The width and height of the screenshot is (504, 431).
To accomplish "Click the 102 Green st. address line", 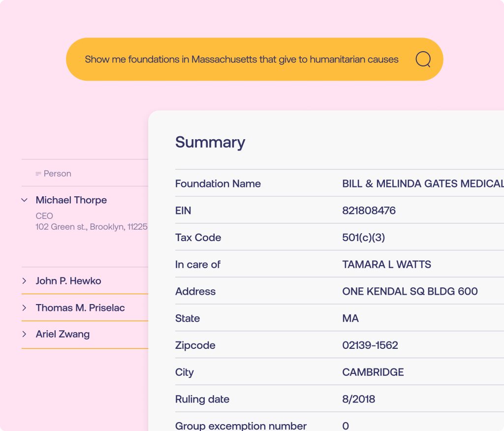I will [x=91, y=227].
